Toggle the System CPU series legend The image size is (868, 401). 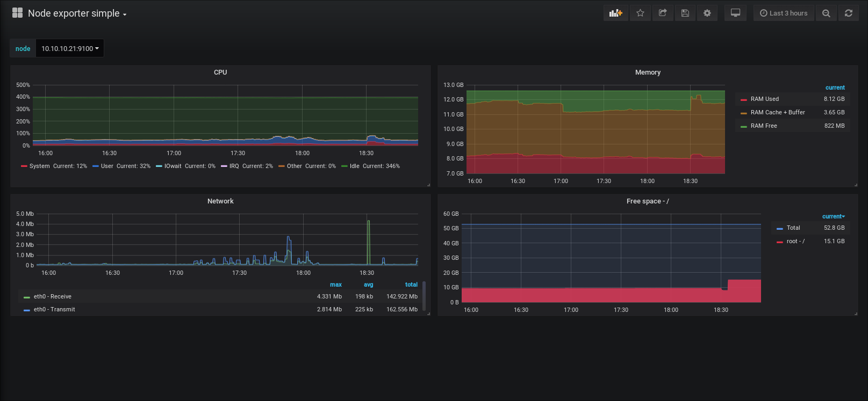point(54,166)
